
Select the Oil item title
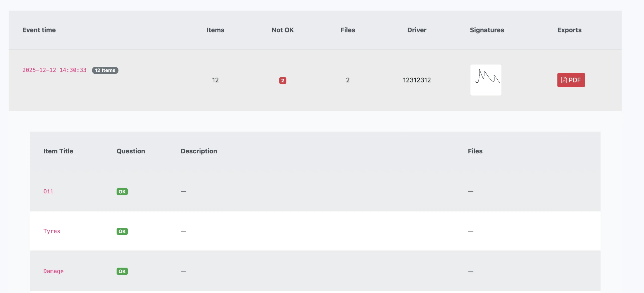(48, 191)
